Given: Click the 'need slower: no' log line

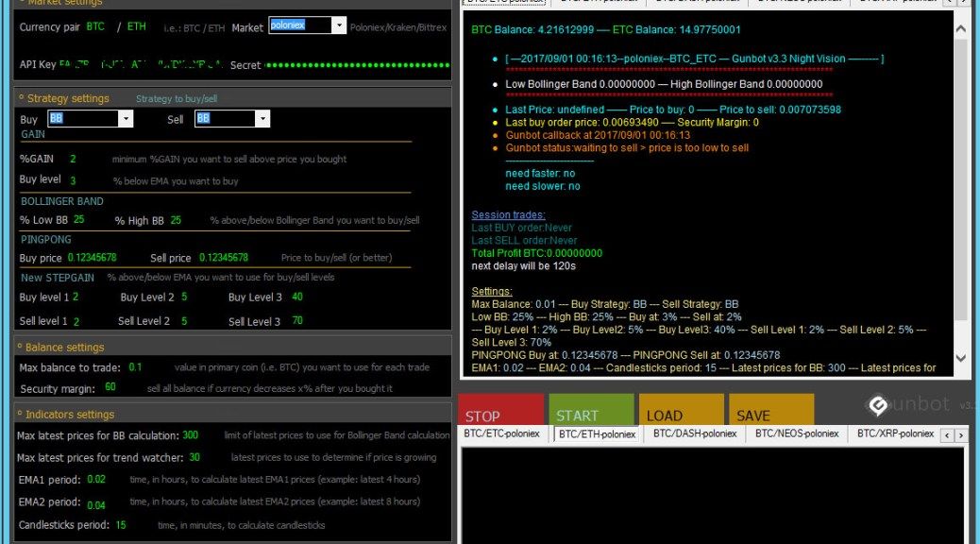Looking at the screenshot, I should 543,186.
